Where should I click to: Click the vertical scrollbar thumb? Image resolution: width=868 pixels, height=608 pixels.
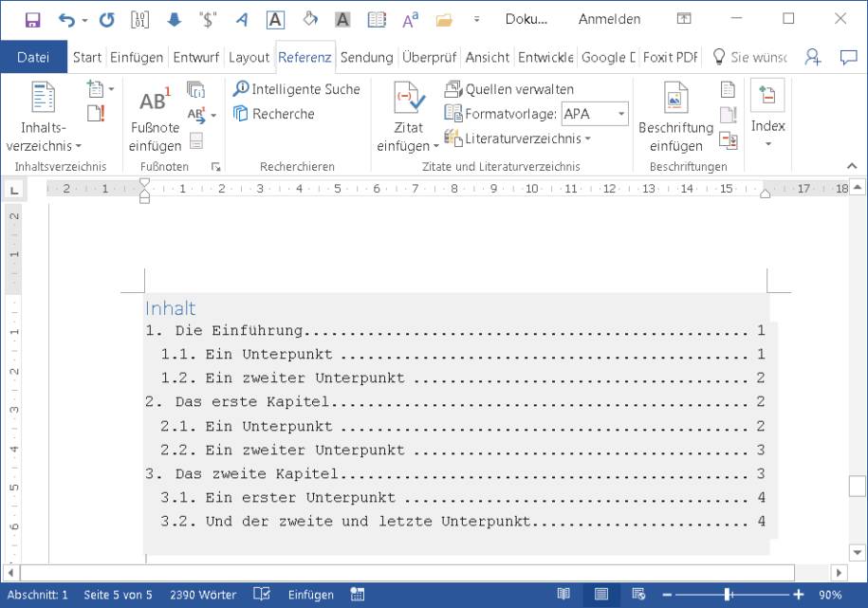coord(857,487)
